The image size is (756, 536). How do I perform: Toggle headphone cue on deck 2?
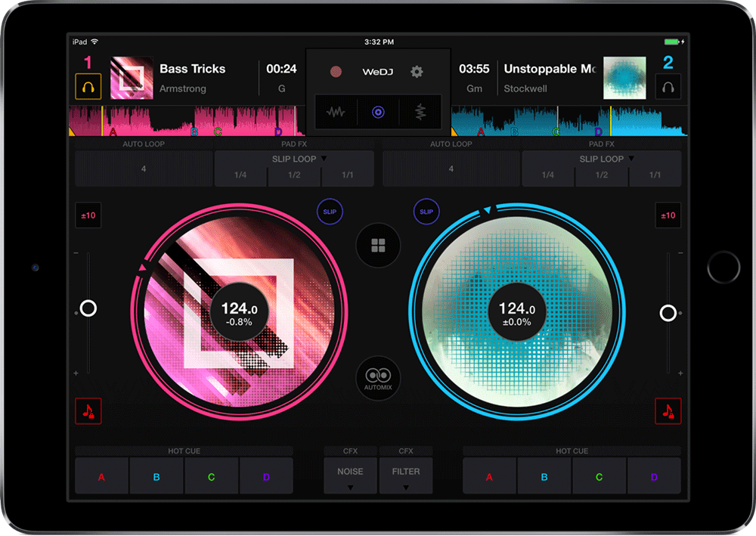(668, 86)
